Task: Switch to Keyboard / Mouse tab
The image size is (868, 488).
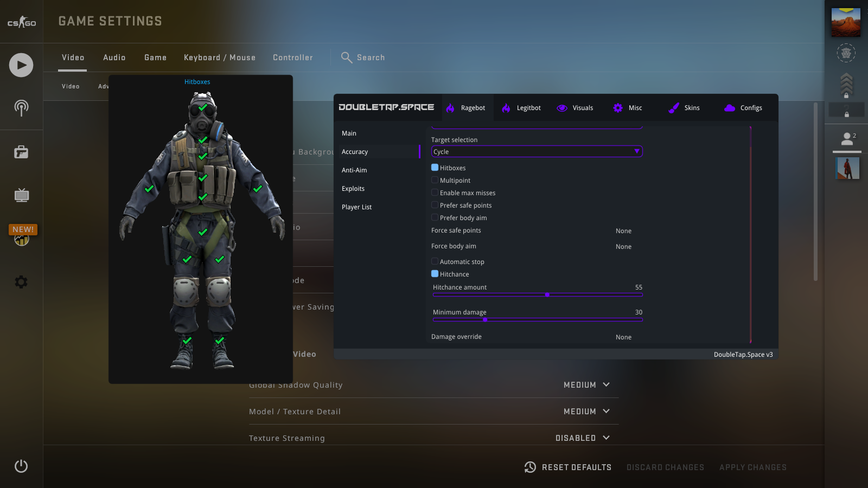Action: 220,57
